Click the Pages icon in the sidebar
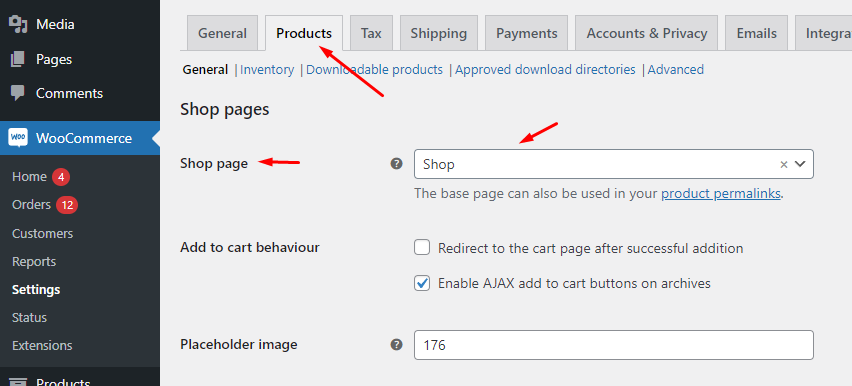 tap(18, 59)
